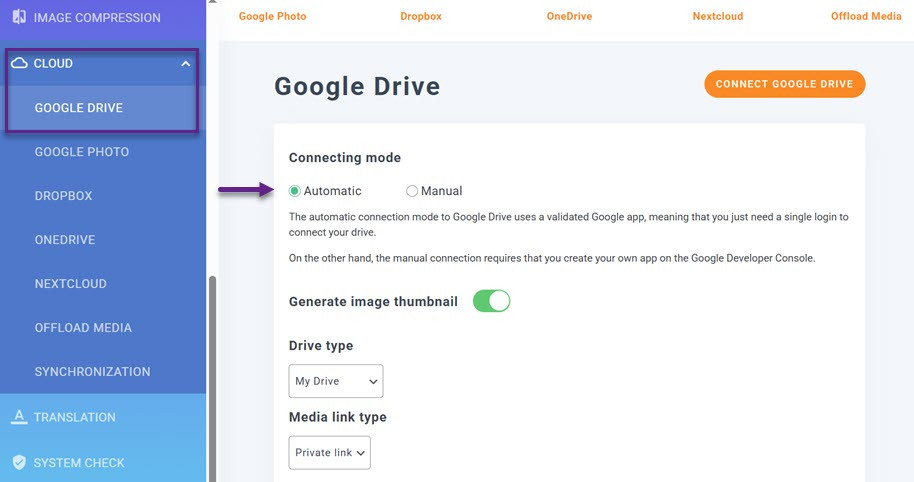Click the Cloud icon in sidebar
914x482 pixels.
pos(19,63)
